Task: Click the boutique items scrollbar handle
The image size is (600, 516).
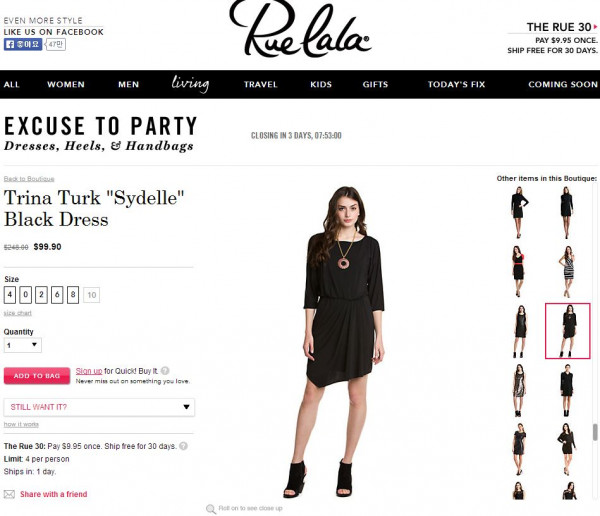Action: 595,432
